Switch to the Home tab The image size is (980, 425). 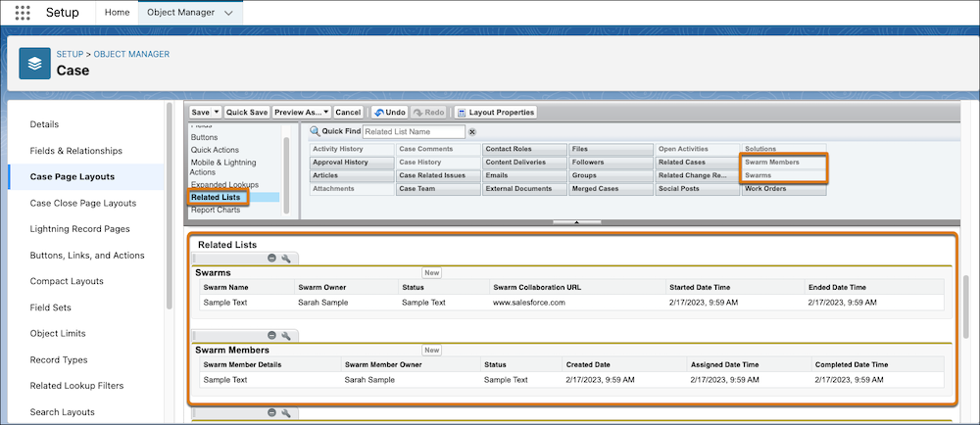[x=117, y=13]
